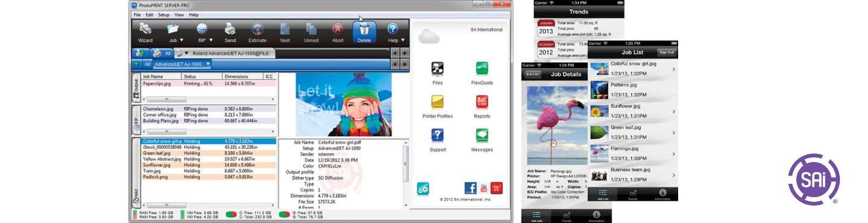Open the Support question mark icon

click(x=438, y=135)
